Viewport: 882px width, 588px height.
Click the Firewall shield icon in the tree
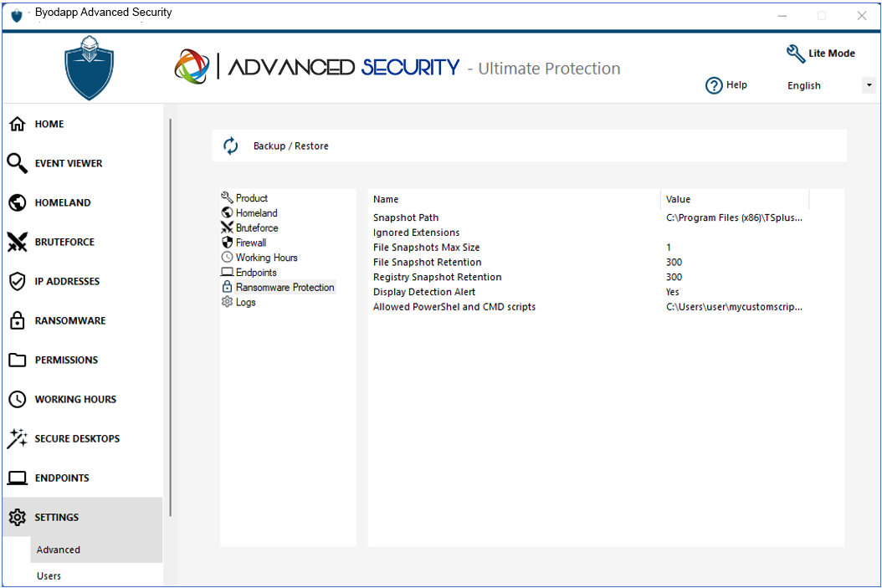coord(228,243)
